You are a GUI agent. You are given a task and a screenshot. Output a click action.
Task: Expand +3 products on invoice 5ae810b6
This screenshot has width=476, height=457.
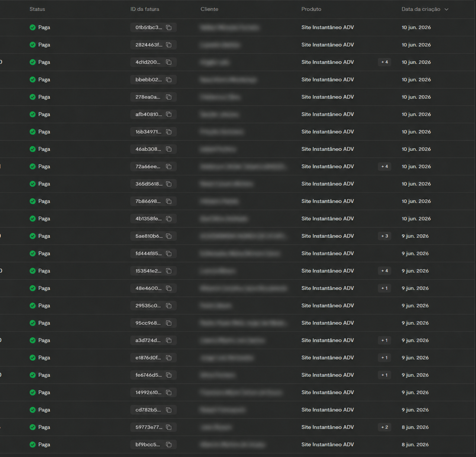[385, 236]
